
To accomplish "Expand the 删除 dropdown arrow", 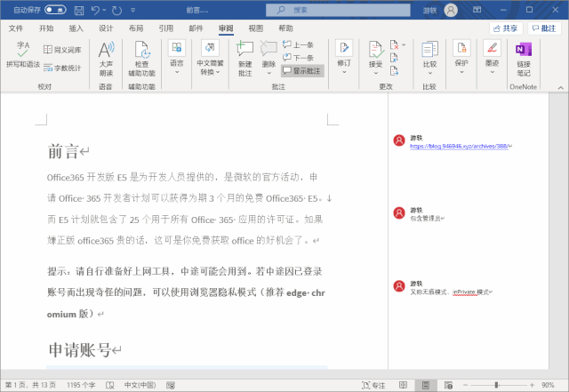I will [268, 73].
